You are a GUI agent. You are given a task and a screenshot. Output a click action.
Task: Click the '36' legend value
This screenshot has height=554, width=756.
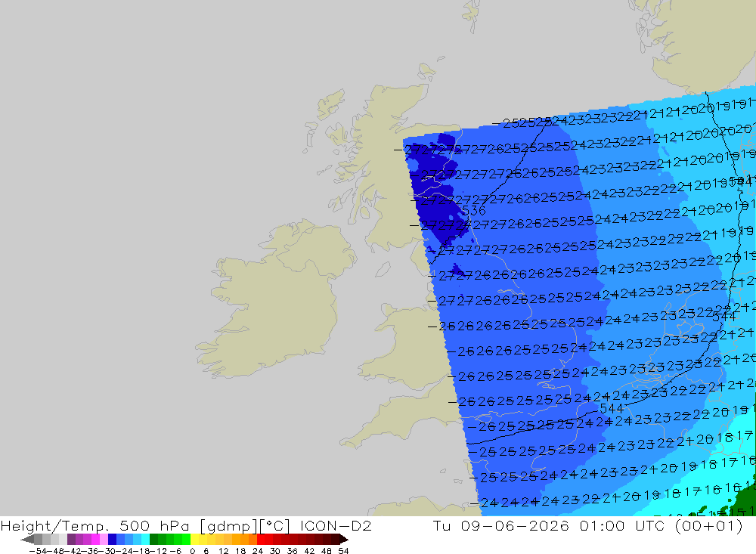coord(292,551)
